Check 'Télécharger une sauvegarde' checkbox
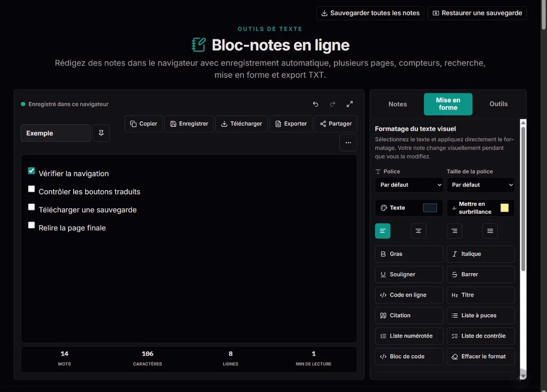The image size is (547, 392). coord(31,207)
